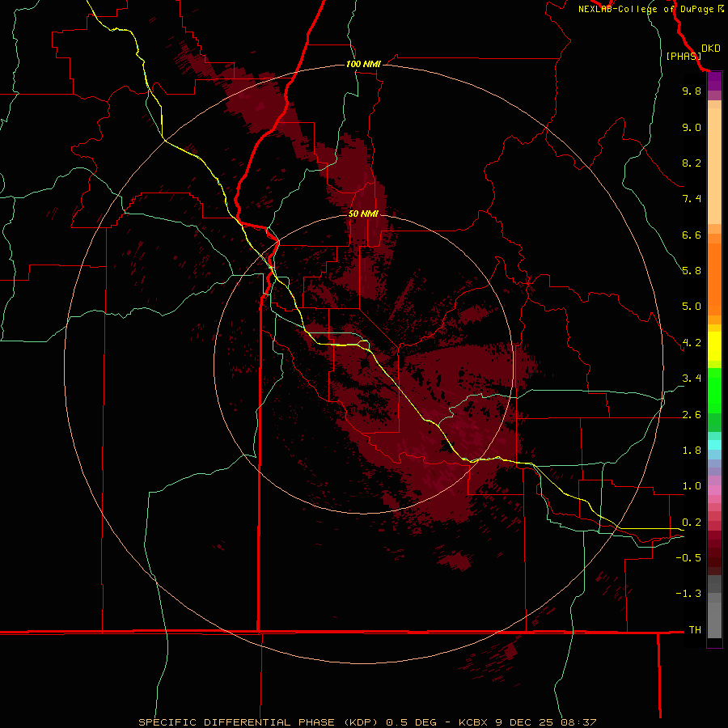Image resolution: width=728 pixels, height=728 pixels.
Task: Click the 0.2 scale label
Action: (692, 523)
